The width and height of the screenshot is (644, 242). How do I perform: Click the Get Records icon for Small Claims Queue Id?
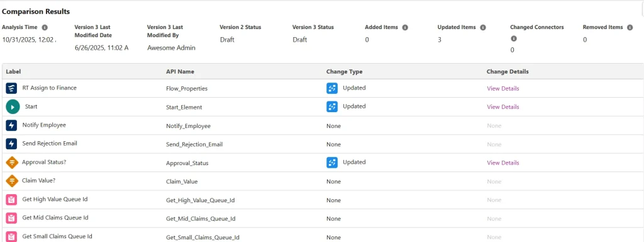(11, 237)
